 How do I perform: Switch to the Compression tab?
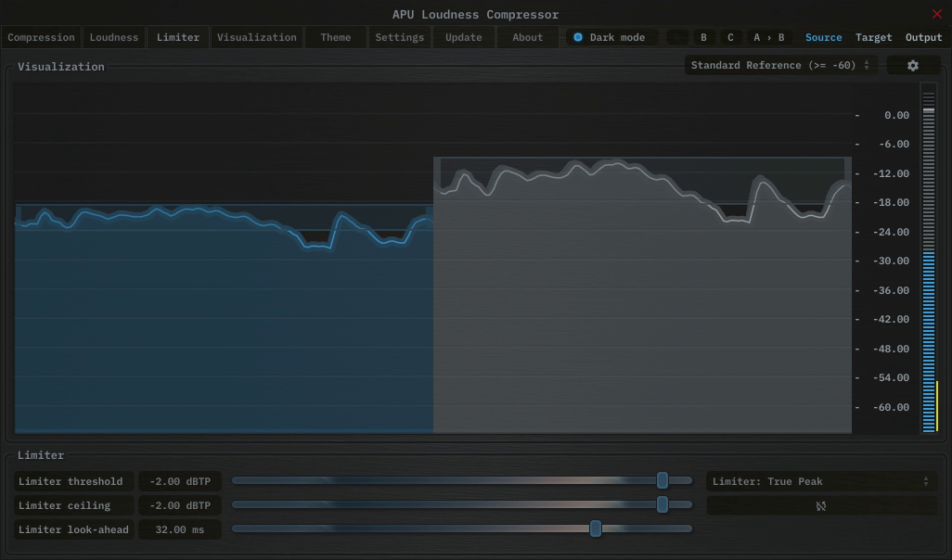coord(41,37)
